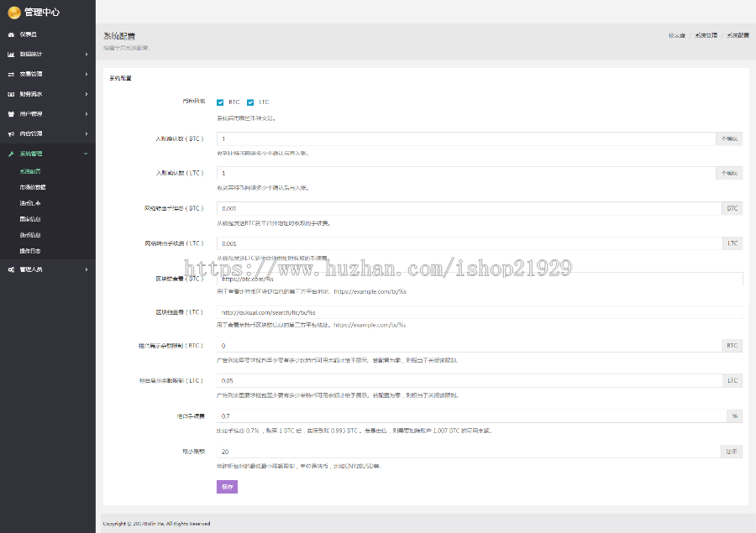Click the exchange arrows icon for 交易管理
The width and height of the screenshot is (756, 533).
tap(11, 74)
